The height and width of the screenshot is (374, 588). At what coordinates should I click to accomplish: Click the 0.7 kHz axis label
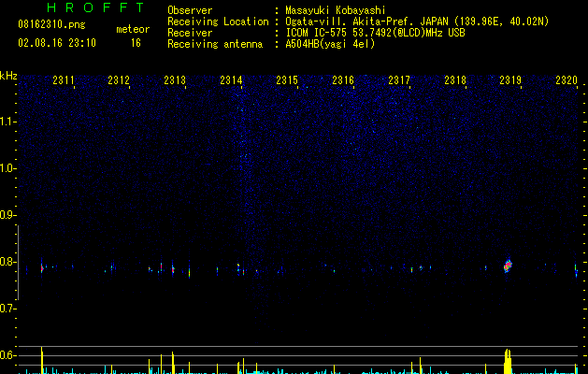point(7,309)
